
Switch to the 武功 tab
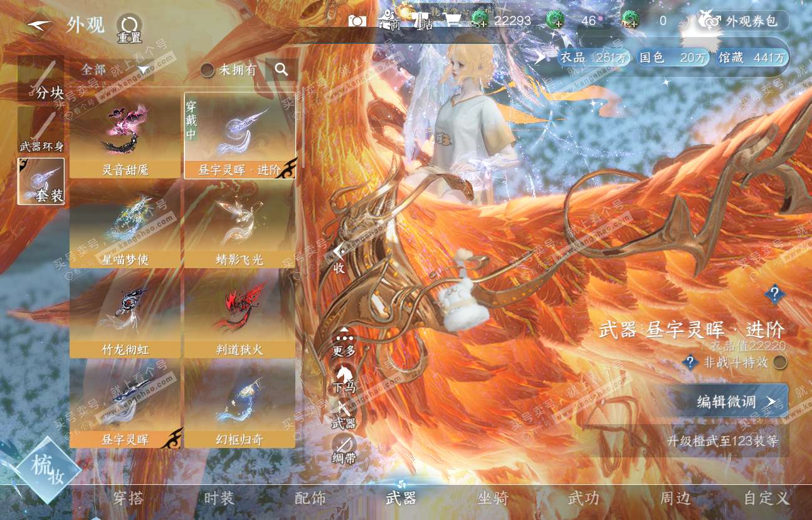584,499
